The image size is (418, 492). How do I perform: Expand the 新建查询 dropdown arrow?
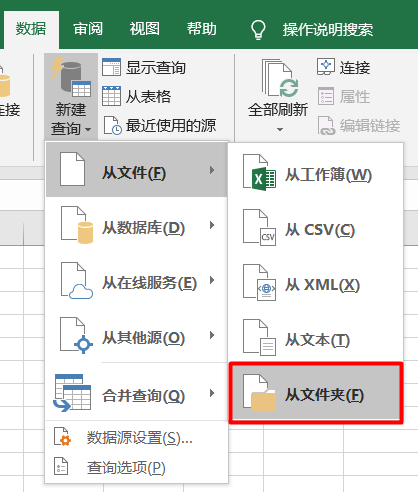coord(88,129)
